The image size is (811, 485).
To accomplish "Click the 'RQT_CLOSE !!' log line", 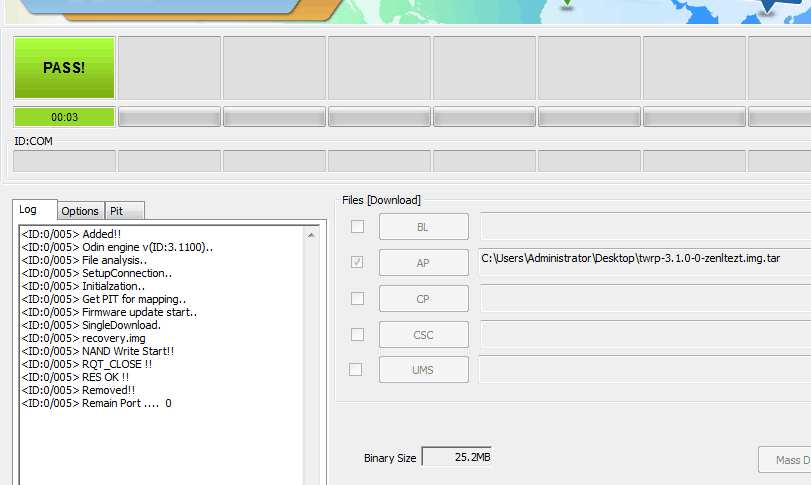I will [x=87, y=364].
